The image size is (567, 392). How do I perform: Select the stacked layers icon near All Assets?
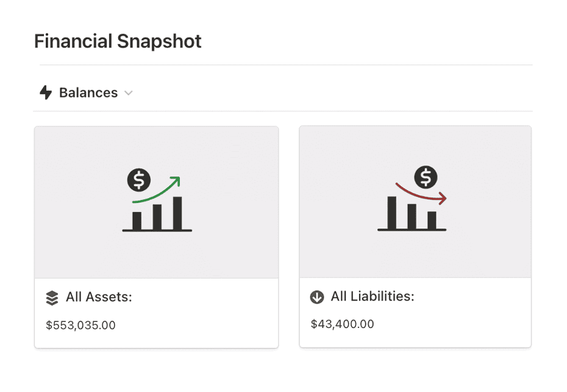click(51, 297)
